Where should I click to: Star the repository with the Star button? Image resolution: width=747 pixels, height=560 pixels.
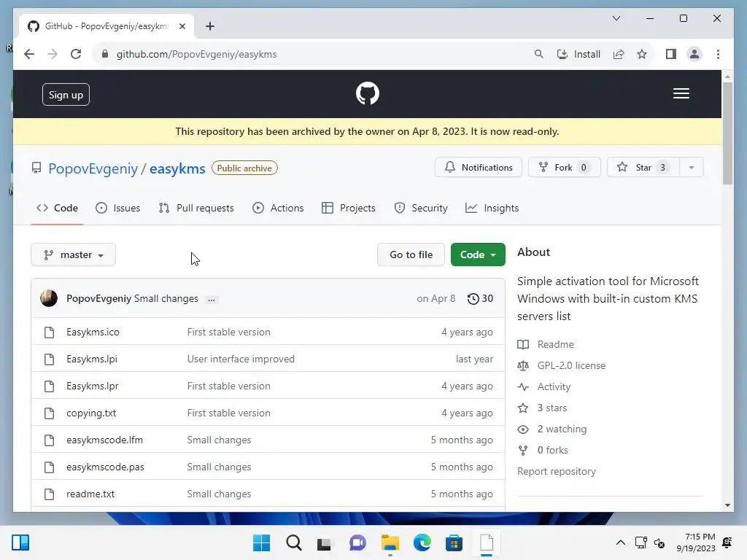[643, 168]
